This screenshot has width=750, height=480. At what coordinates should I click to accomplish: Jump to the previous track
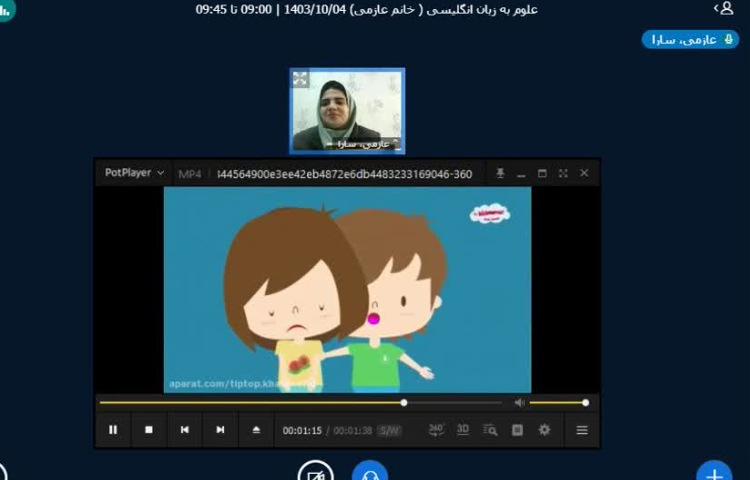[185, 430]
